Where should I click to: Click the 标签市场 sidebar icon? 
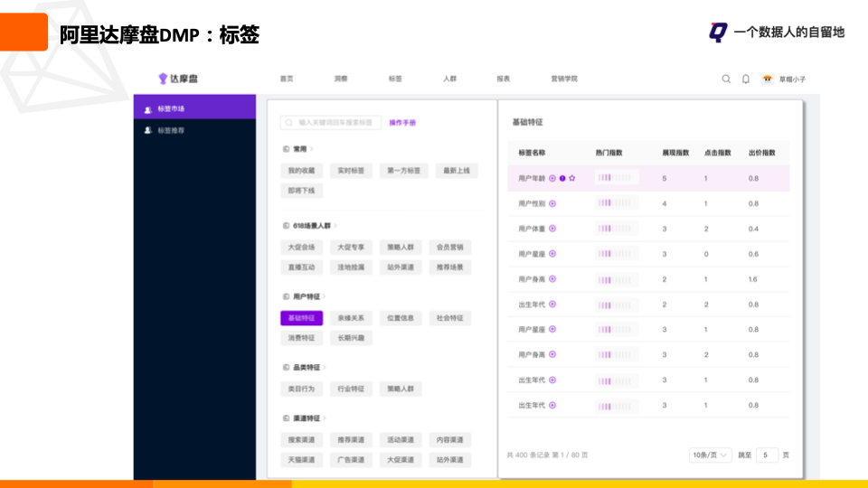coord(147,109)
